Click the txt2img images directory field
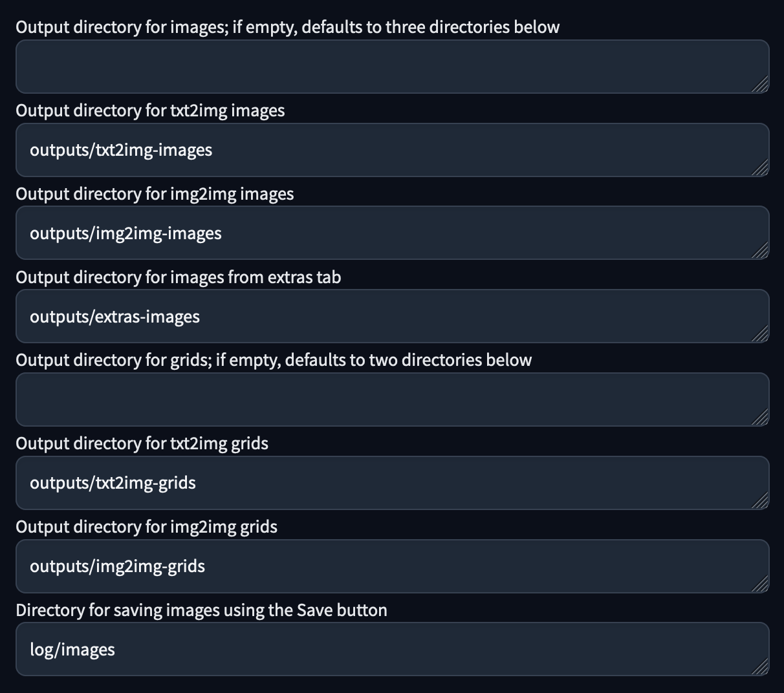 [392, 150]
